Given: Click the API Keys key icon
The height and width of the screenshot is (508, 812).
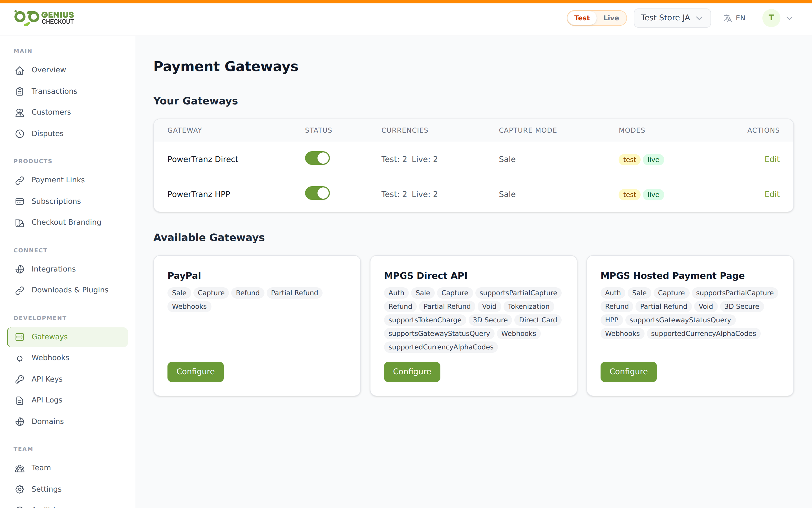Looking at the screenshot, I should (20, 379).
